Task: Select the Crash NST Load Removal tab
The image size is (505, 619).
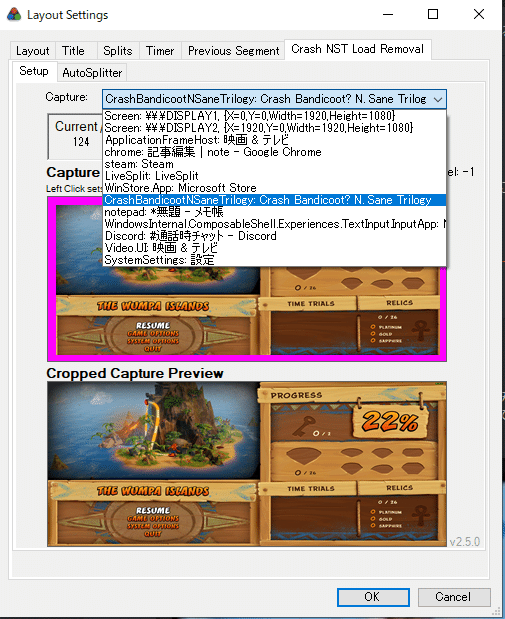Action: (357, 49)
